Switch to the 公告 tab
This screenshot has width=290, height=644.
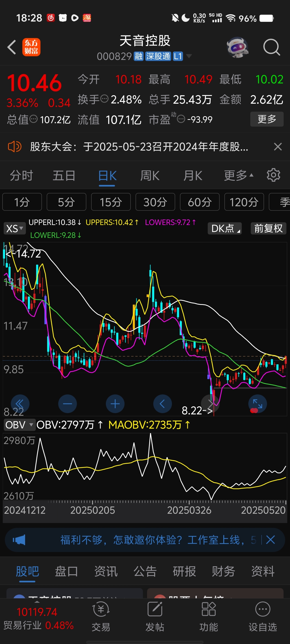(x=145, y=571)
